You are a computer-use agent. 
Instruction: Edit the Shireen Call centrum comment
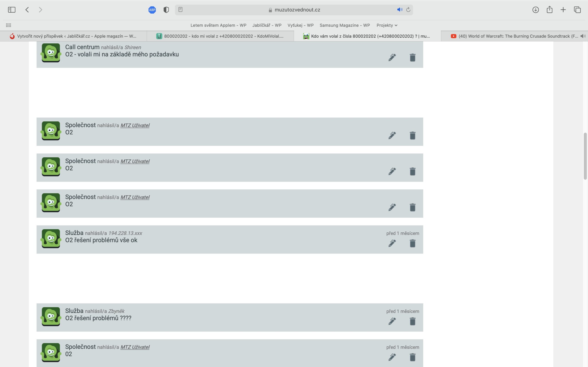click(392, 58)
